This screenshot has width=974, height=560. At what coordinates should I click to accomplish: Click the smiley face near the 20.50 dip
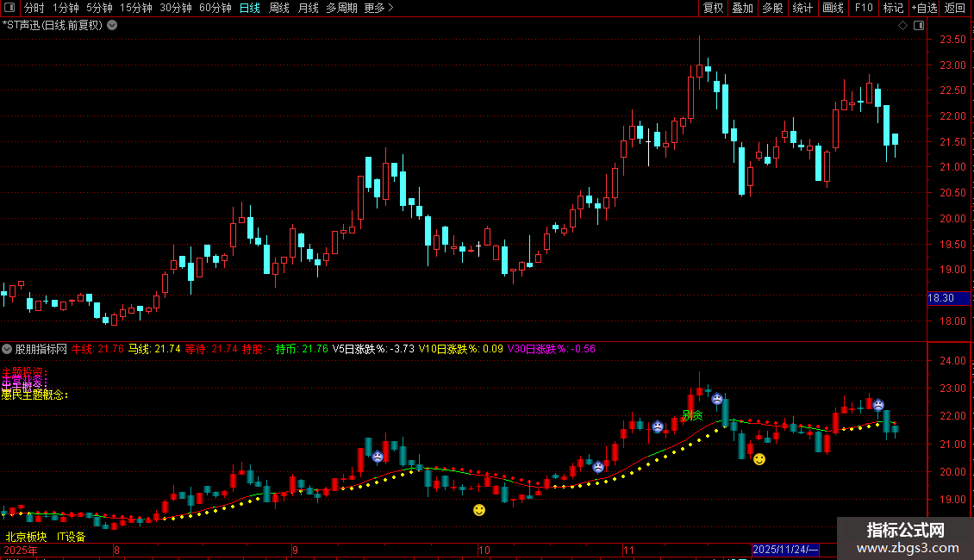tap(759, 459)
